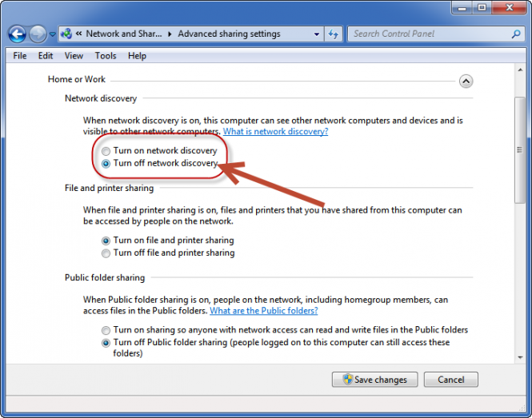This screenshot has width=532, height=418.
Task: Select Turn on network discovery
Action: 106,151
